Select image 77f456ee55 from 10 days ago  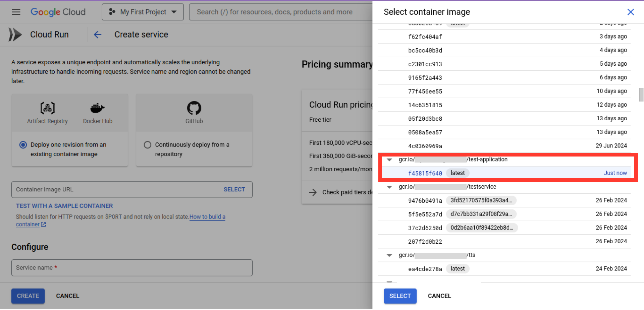coord(504,91)
